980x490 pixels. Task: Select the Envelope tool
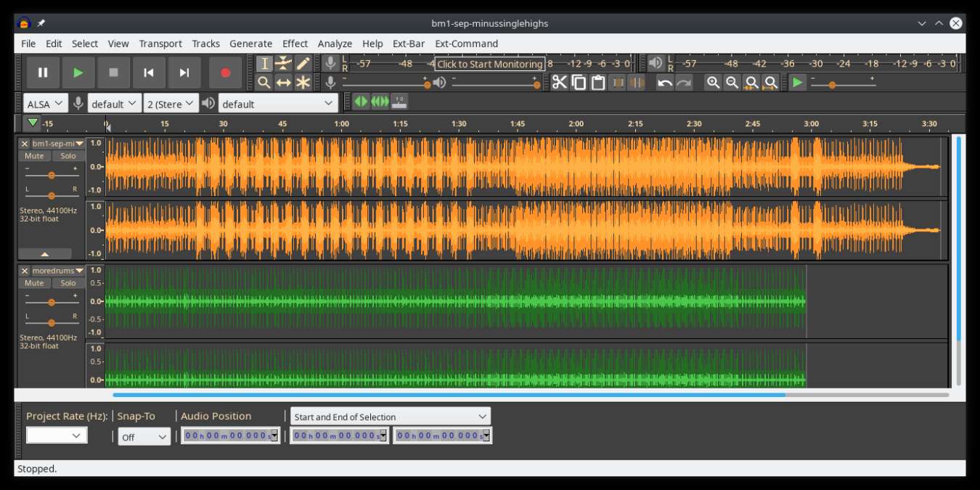point(283,64)
